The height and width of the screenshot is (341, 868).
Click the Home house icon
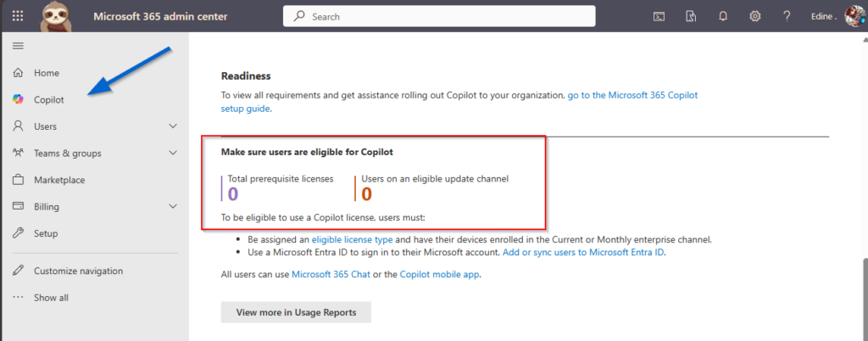[19, 72]
